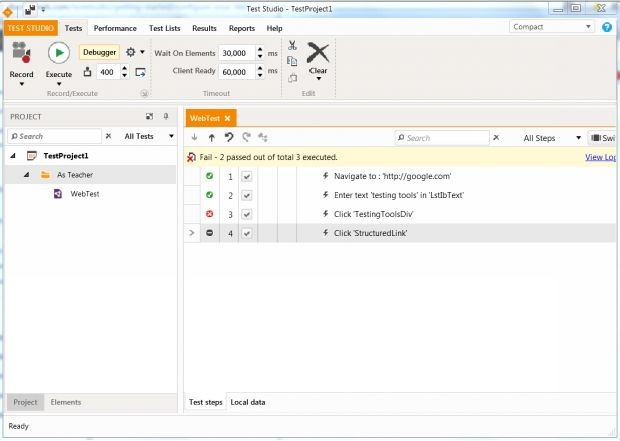The height and width of the screenshot is (441, 620).
Task: Increase the Wait On Elements timeout value
Action: 260,49
